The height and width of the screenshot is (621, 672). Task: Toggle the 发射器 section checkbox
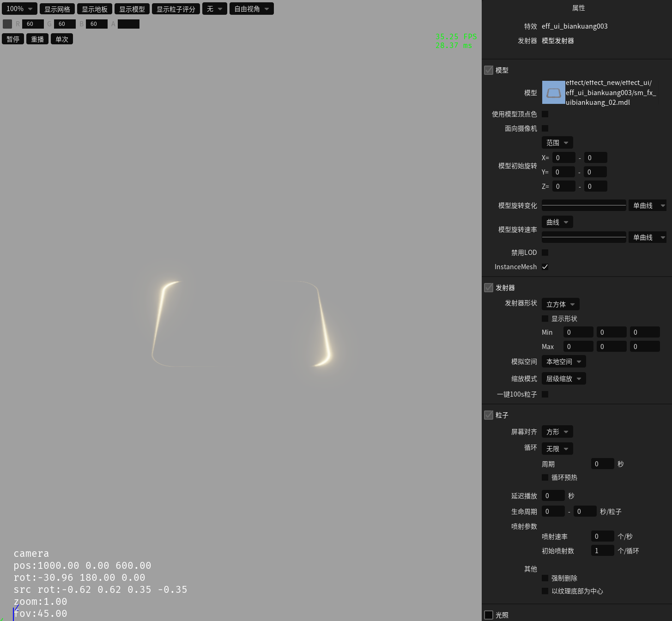coord(489,288)
